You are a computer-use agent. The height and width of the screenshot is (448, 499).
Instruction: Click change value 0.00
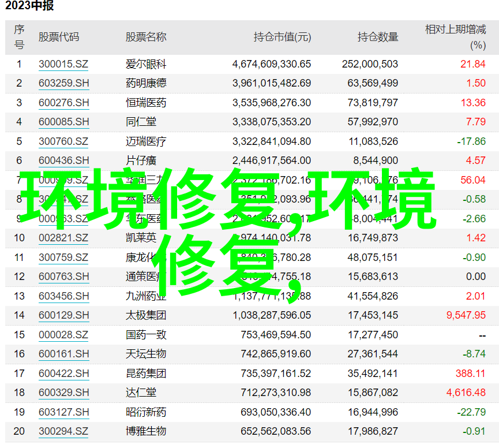point(476,277)
